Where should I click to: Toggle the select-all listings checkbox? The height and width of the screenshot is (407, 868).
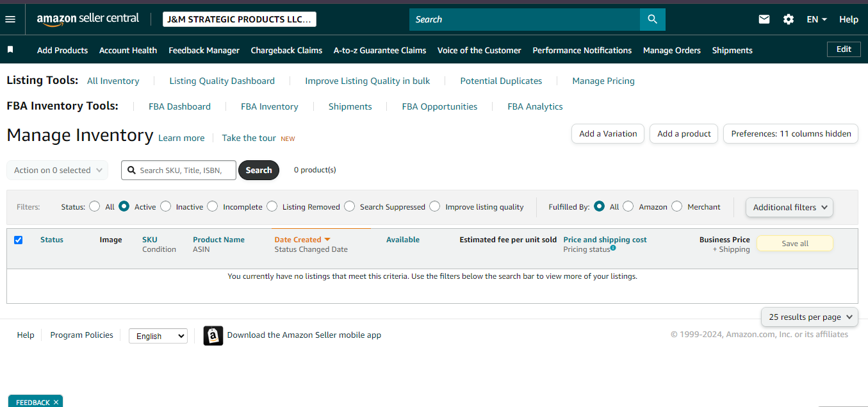[18, 240]
